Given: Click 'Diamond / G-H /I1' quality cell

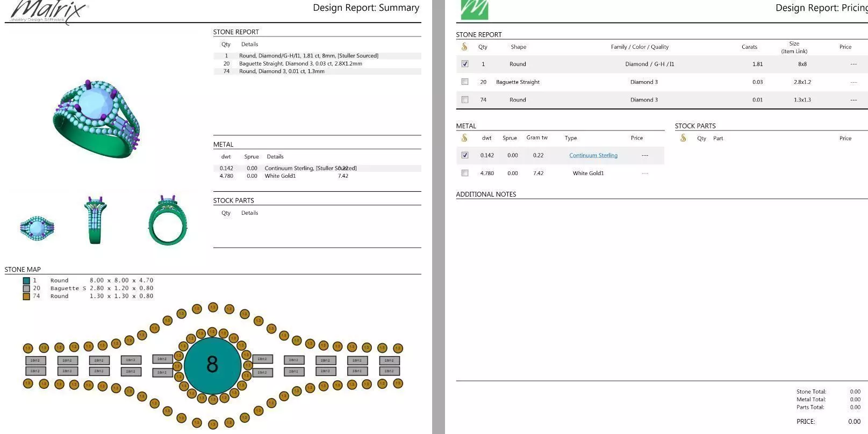Looking at the screenshot, I should click(649, 64).
